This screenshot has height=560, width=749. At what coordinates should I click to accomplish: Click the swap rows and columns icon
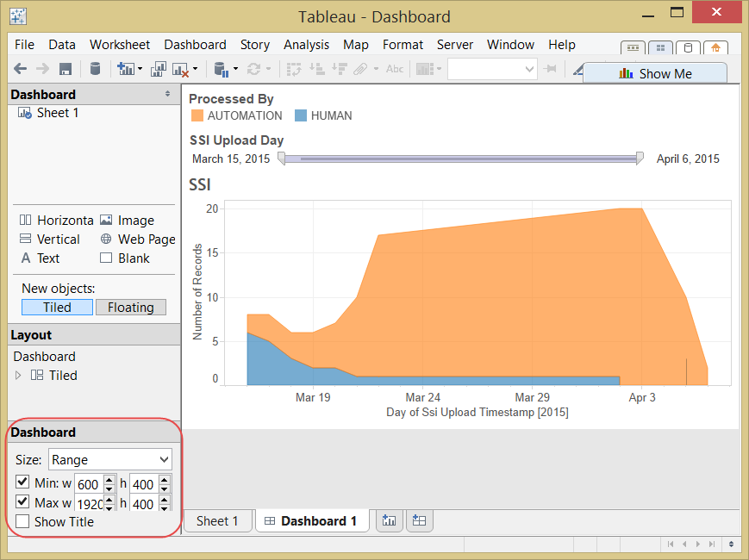(294, 69)
